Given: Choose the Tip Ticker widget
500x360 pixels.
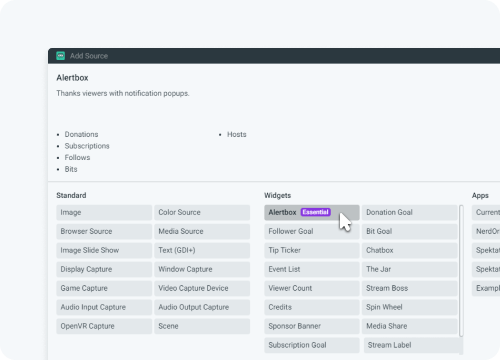Looking at the screenshot, I should tap(312, 250).
